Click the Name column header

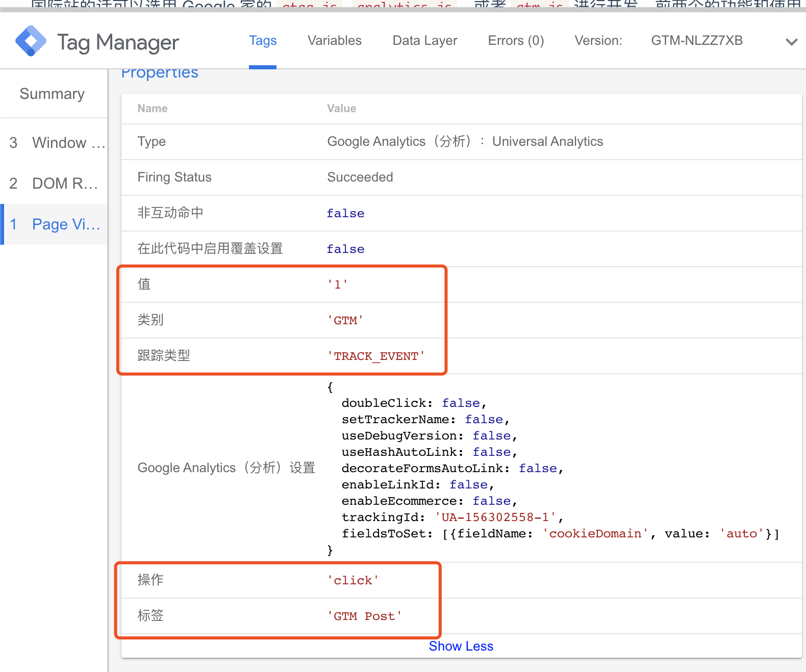pyautogui.click(x=153, y=109)
